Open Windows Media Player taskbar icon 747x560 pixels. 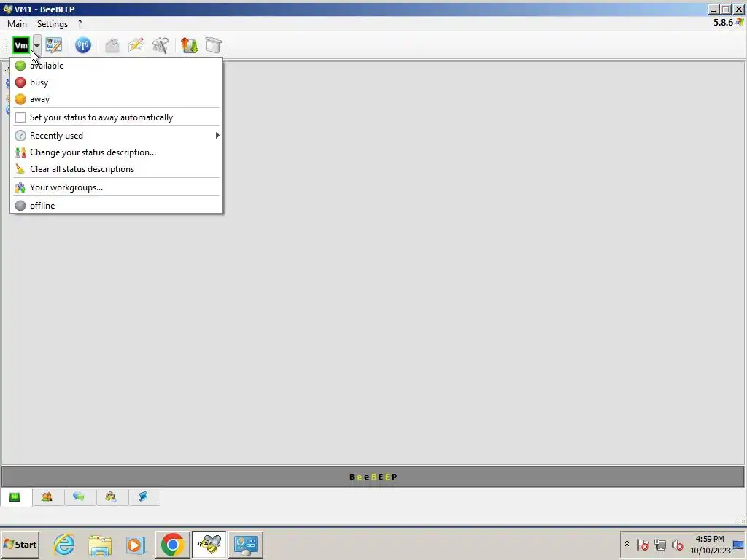[135, 544]
